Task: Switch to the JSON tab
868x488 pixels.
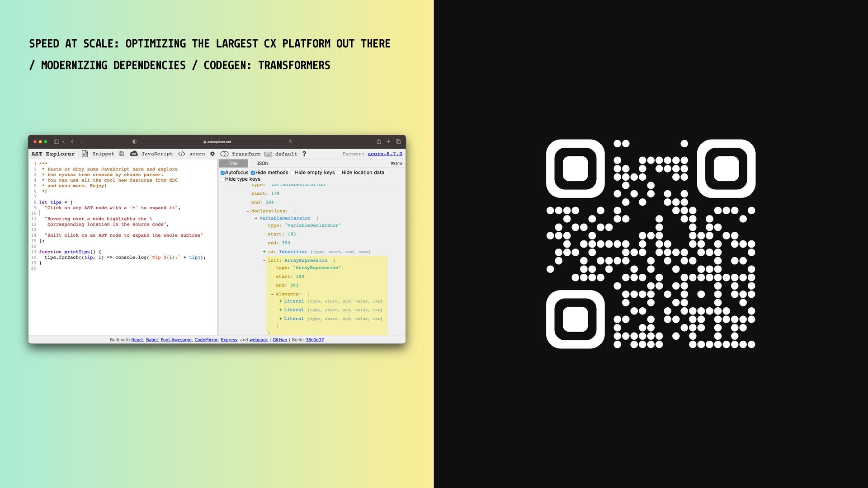Action: click(262, 164)
